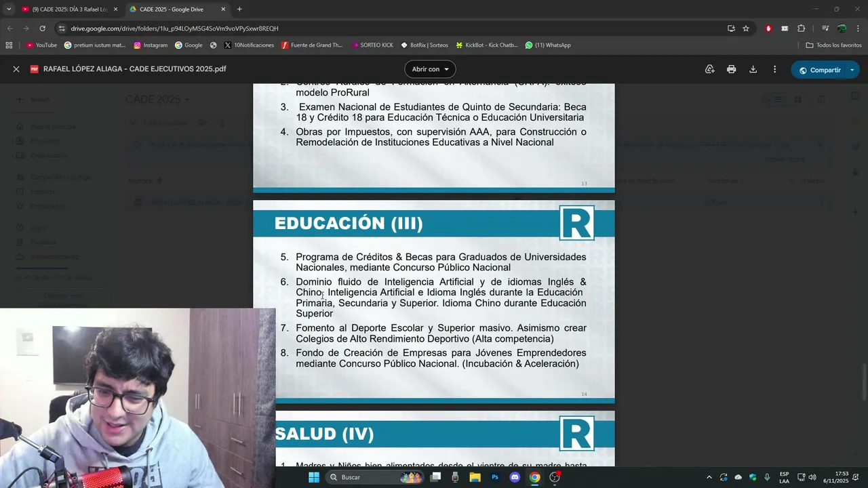Open a new browser tab

[239, 9]
